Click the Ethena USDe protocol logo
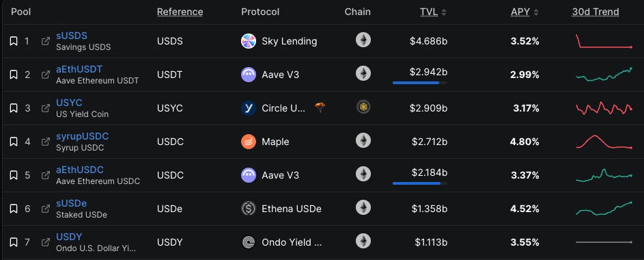This screenshot has width=644, height=260. pos(249,209)
